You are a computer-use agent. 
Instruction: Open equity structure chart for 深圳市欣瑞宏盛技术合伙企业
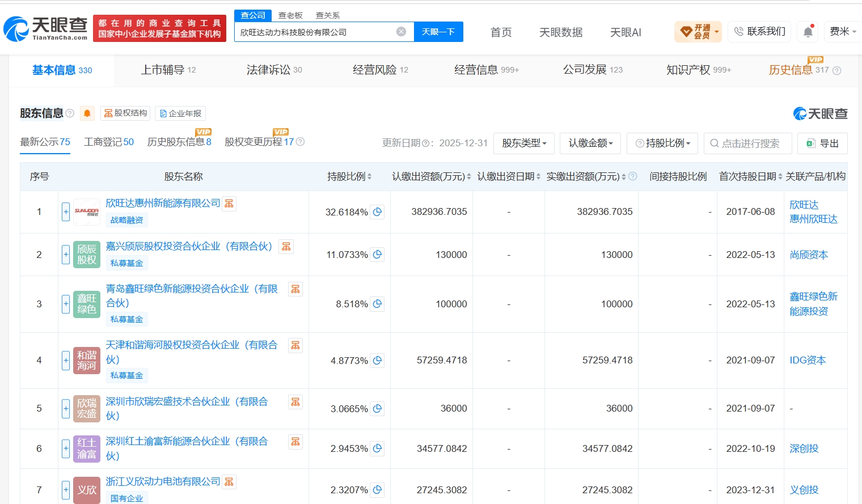[x=295, y=402]
